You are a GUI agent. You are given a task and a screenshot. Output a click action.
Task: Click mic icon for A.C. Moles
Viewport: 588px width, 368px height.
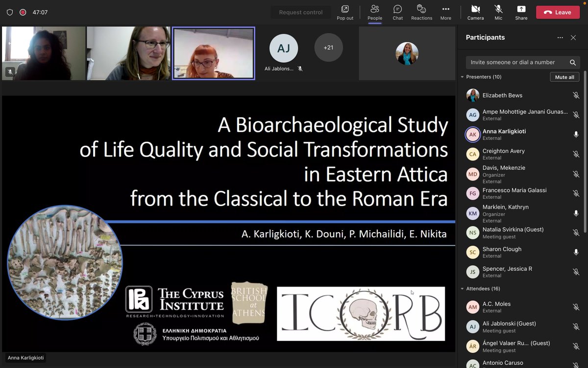[576, 307]
